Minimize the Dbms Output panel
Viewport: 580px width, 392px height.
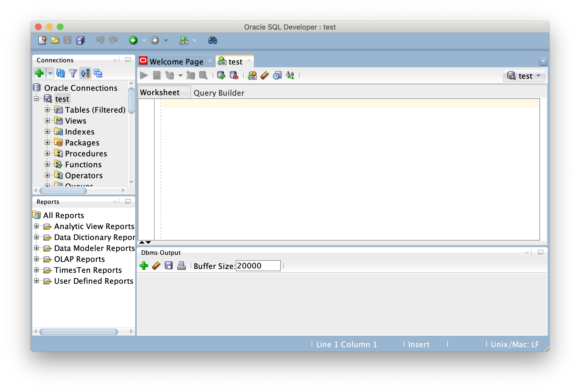[x=540, y=253]
